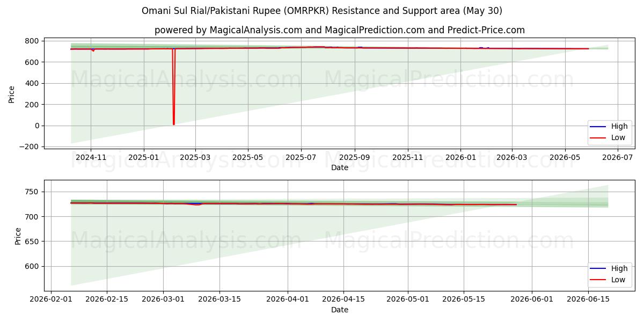This screenshot has height=322, width=644.
Task: Click the 2025-05 date tick label
Action: pos(247,157)
